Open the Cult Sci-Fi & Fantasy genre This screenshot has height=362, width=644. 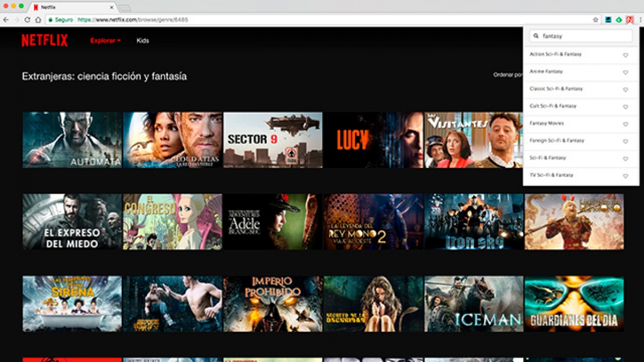pyautogui.click(x=553, y=106)
